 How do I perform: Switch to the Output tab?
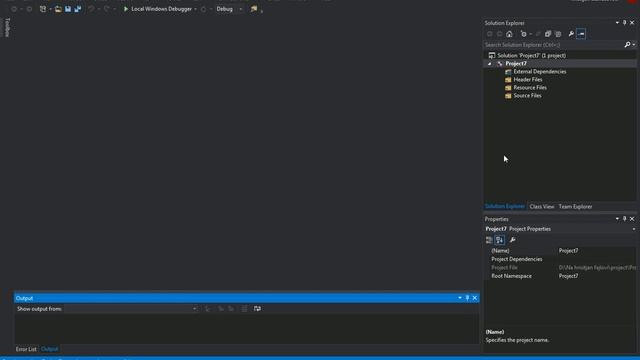click(49, 349)
